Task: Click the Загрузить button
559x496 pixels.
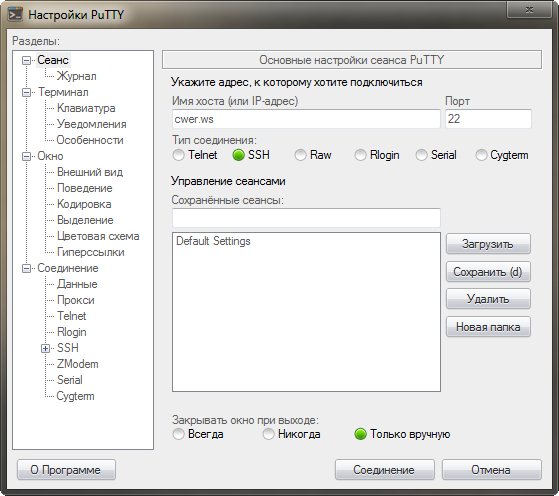Action: 488,244
